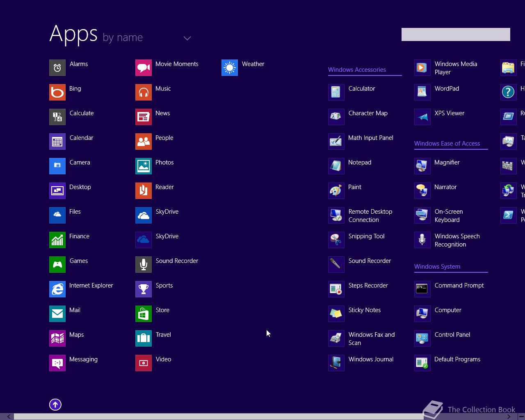Select the WordPad label
The width and height of the screenshot is (525, 420).
[x=447, y=89]
